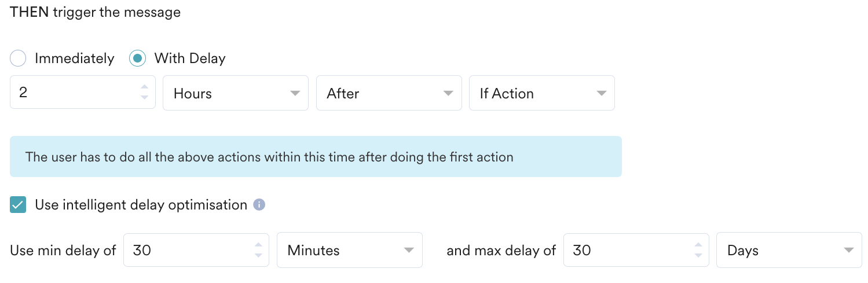Screen dimensions: 868x283
Task: Decrement the max delay stepper
Action: (x=698, y=255)
